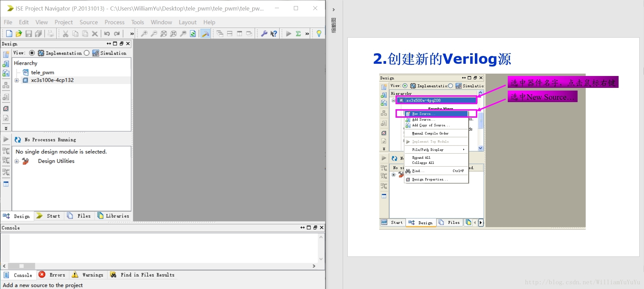Click the wrench toolbar icon

[264, 34]
